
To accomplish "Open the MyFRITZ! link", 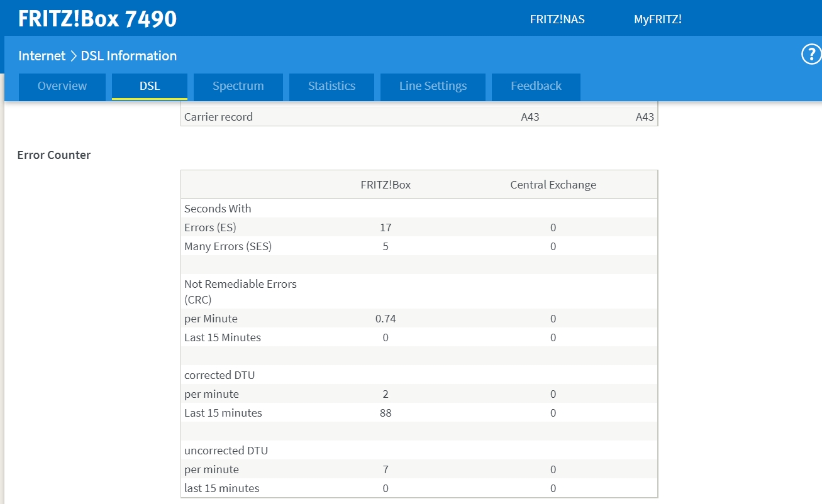I will (657, 19).
